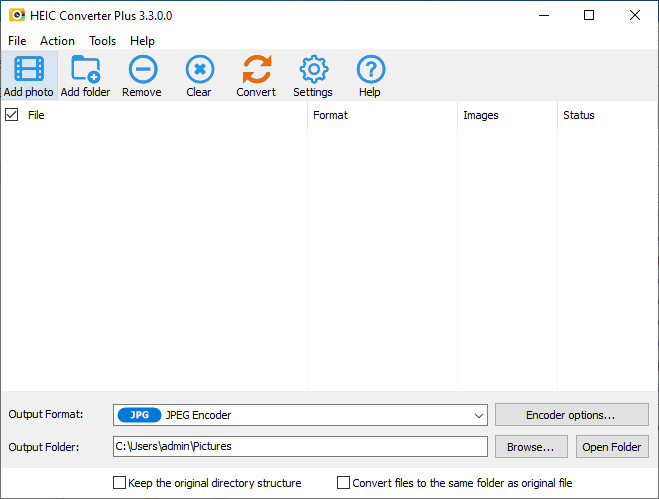Image resolution: width=659 pixels, height=499 pixels.
Task: Toggle the select-all File checkbox
Action: pos(11,114)
